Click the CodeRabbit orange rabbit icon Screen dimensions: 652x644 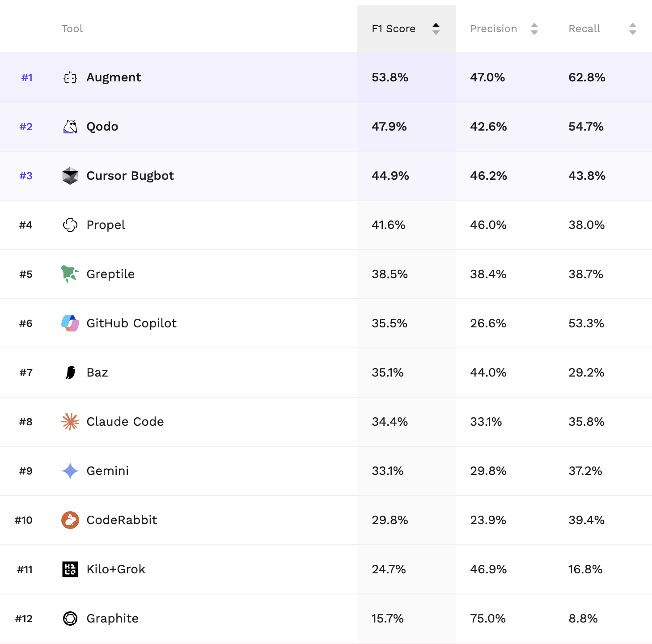70,520
